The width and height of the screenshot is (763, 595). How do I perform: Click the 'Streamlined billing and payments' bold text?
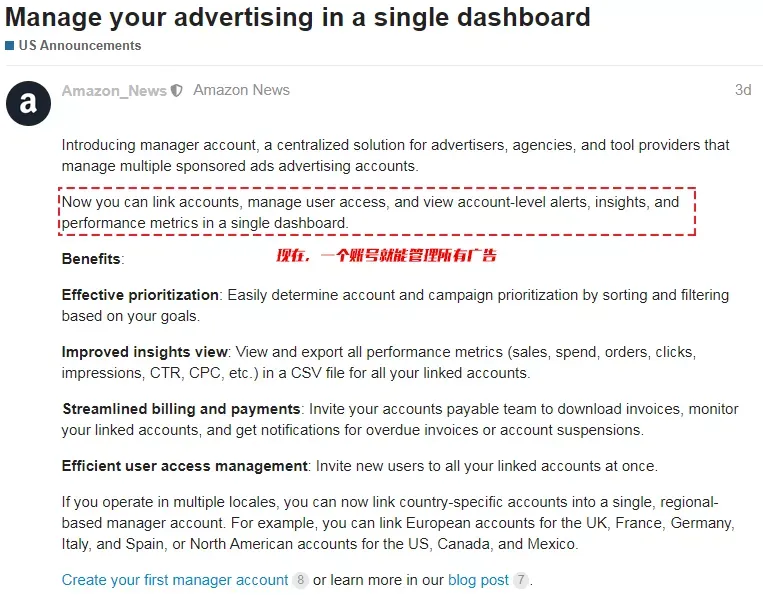(182, 409)
